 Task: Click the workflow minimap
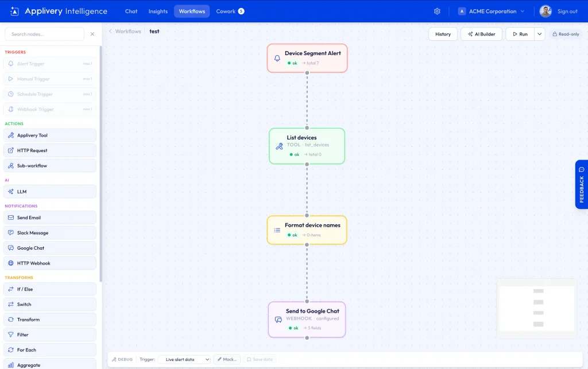[x=537, y=308]
